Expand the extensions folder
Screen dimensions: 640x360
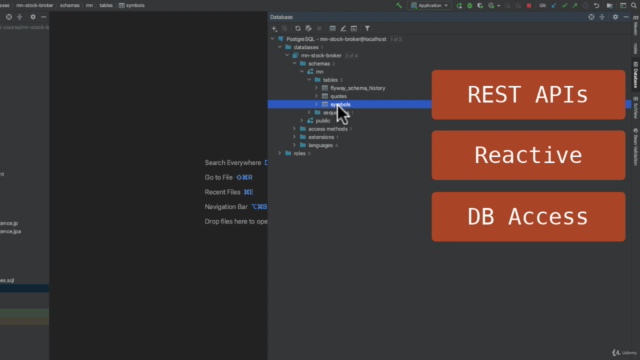click(294, 137)
